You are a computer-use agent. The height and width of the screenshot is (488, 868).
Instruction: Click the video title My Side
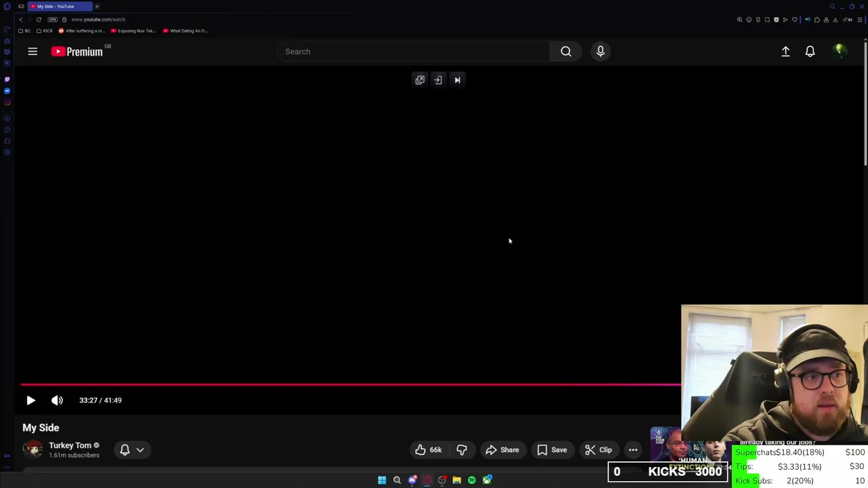pyautogui.click(x=41, y=428)
